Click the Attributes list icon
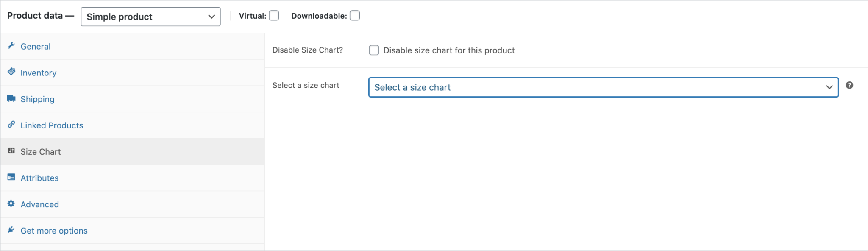868x251 pixels. tap(12, 177)
